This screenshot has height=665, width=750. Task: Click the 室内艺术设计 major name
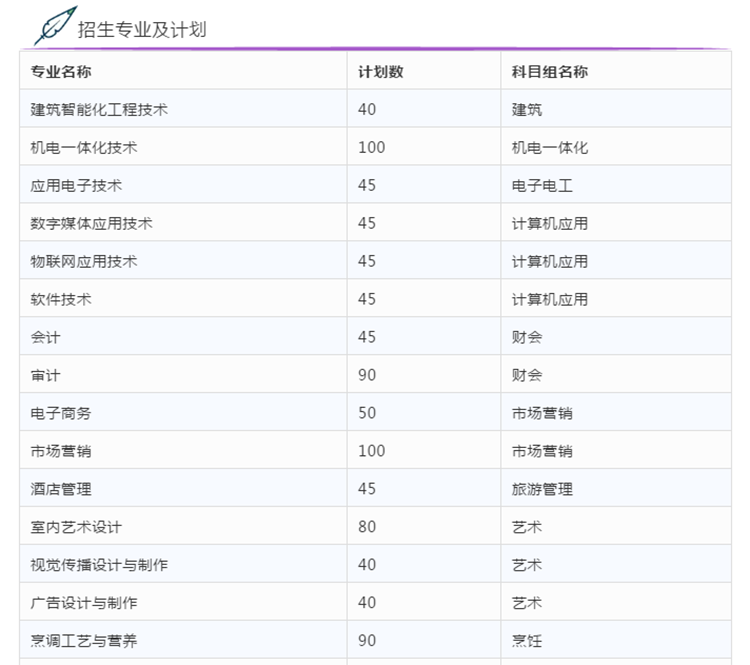(x=77, y=527)
